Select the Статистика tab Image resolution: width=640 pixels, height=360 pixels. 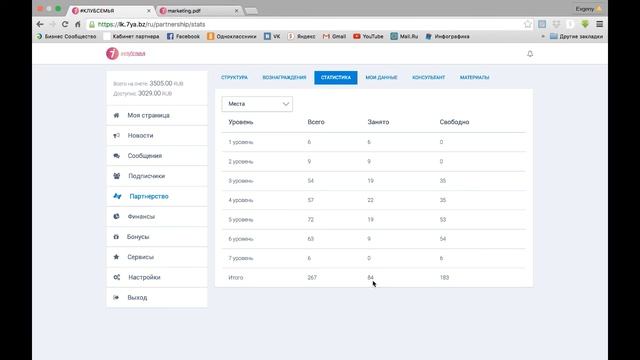(336, 78)
